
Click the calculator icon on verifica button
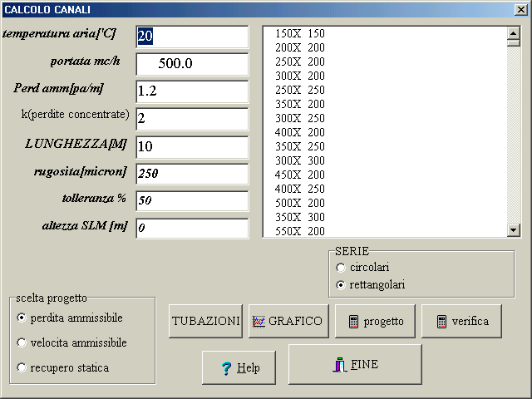point(441,322)
